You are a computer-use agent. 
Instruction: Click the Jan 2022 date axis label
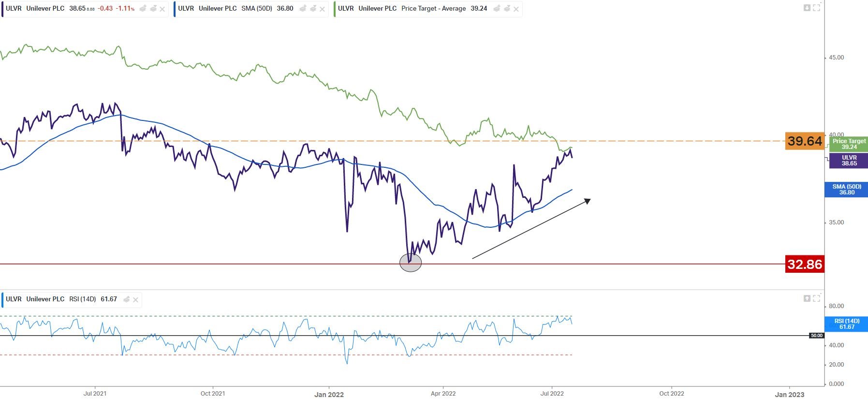click(329, 395)
